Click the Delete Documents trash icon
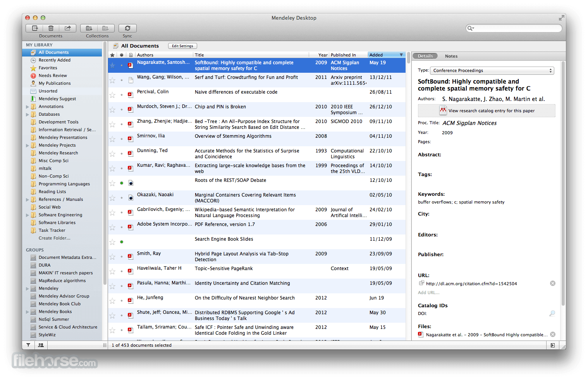Viewport: 588px width, 380px height. click(51, 28)
